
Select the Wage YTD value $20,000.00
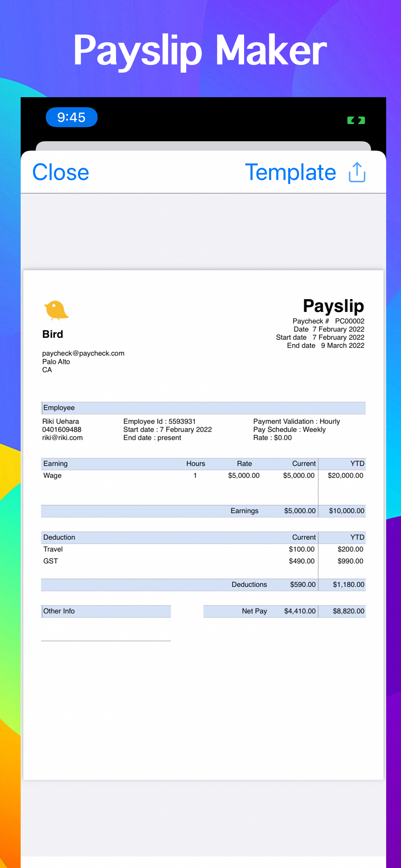click(x=345, y=475)
